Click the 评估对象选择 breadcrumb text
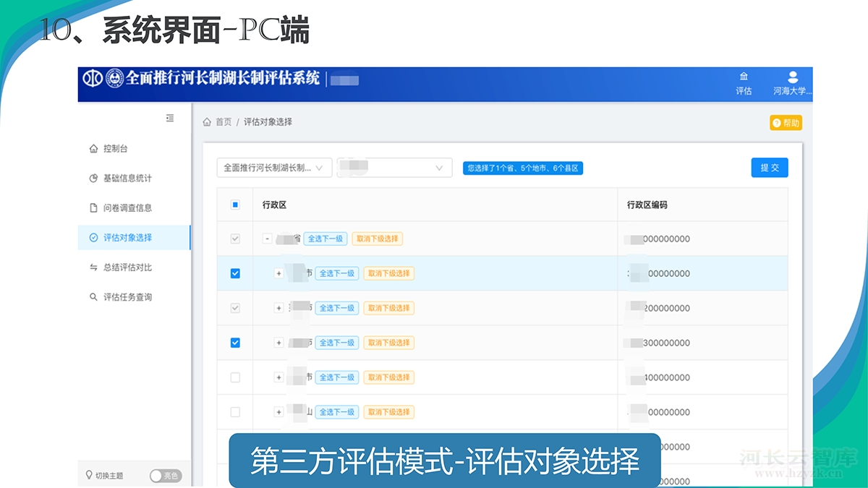 coord(268,122)
